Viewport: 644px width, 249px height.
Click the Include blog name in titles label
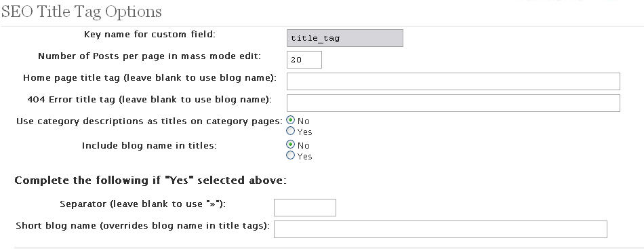point(149,145)
